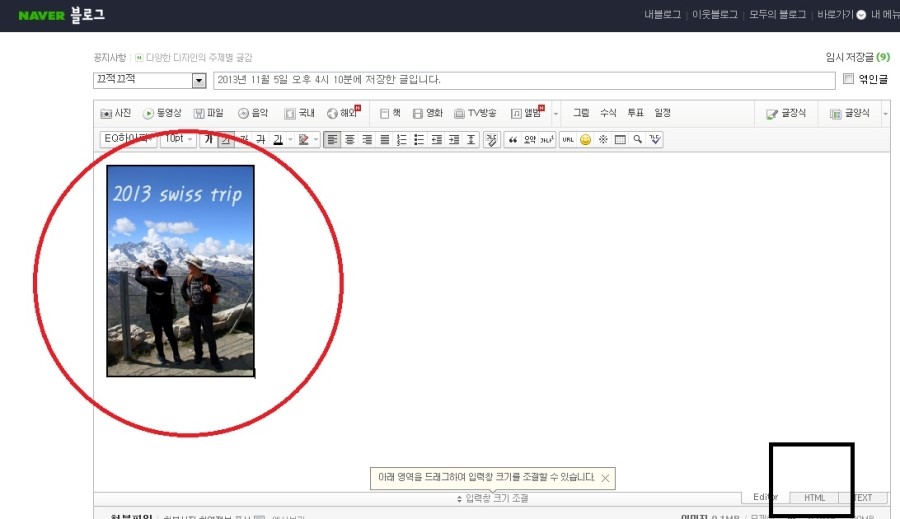Open the highlight color picker arrow
Viewport: 900px width, 519px height.
[x=316, y=140]
